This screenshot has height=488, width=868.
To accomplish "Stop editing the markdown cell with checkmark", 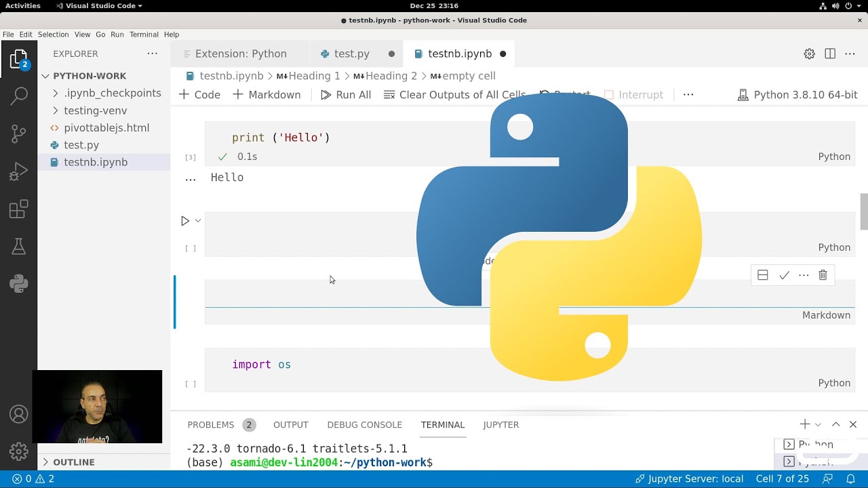I will tap(784, 275).
